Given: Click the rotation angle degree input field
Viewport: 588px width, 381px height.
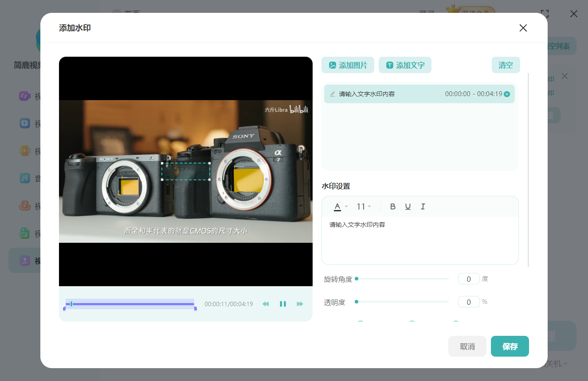Looking at the screenshot, I should [469, 279].
